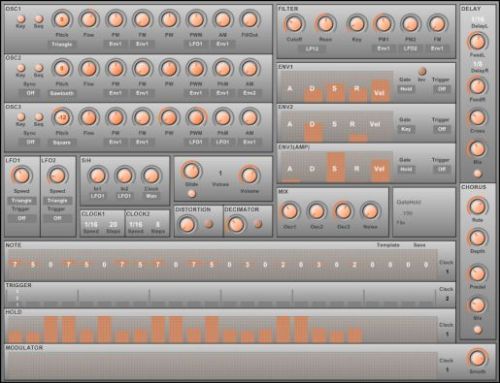
Task: Click the Template button in Note section
Action: (x=388, y=245)
